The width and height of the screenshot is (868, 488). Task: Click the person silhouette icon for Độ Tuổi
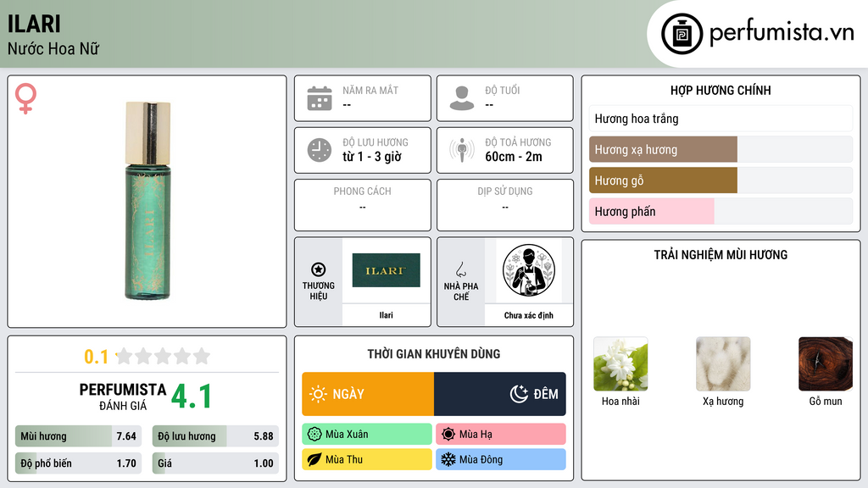pyautogui.click(x=462, y=98)
